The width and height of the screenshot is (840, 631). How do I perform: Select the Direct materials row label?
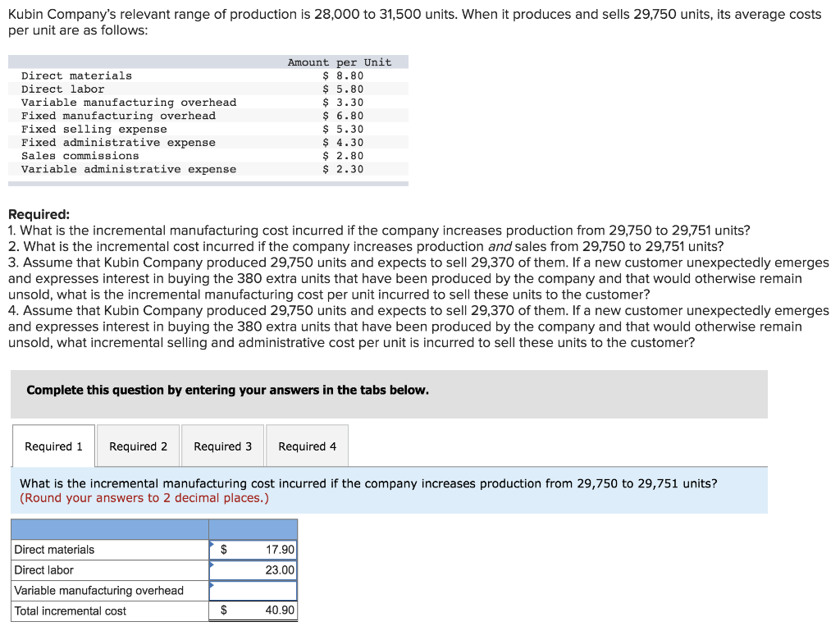[x=54, y=550]
